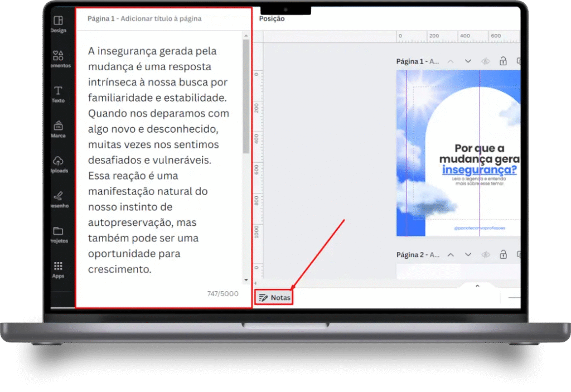Open the Apps grid panel
This screenshot has height=392, width=571.
pos(58,269)
